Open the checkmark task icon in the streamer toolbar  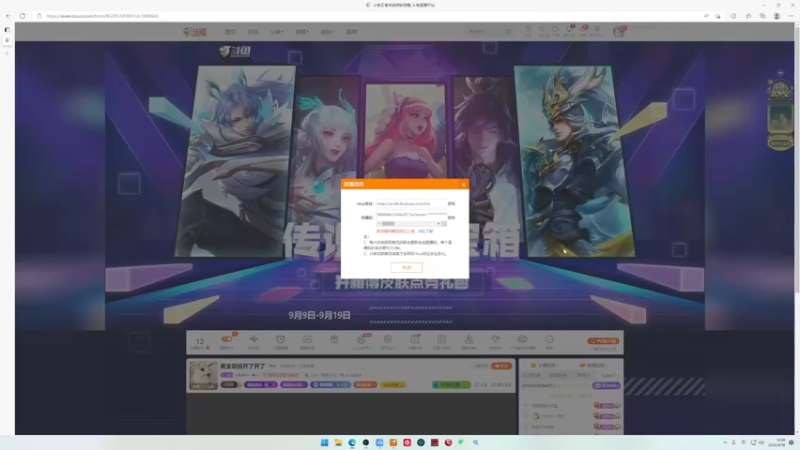pos(415,340)
